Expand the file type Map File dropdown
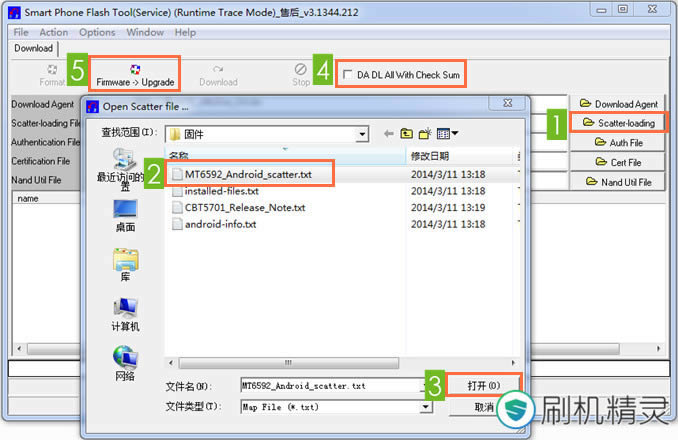The height and width of the screenshot is (440, 678). pos(426,407)
